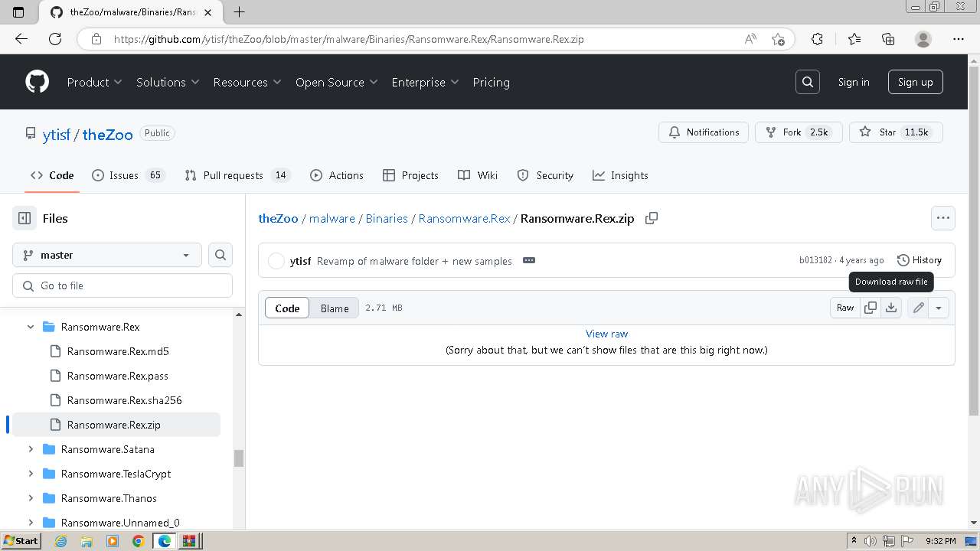Switch to Blame view
This screenshot has width=980, height=551.
pos(335,308)
